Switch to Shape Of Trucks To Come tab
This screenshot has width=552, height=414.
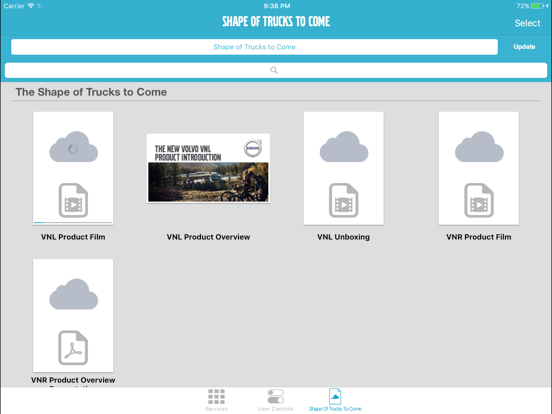tap(335, 400)
